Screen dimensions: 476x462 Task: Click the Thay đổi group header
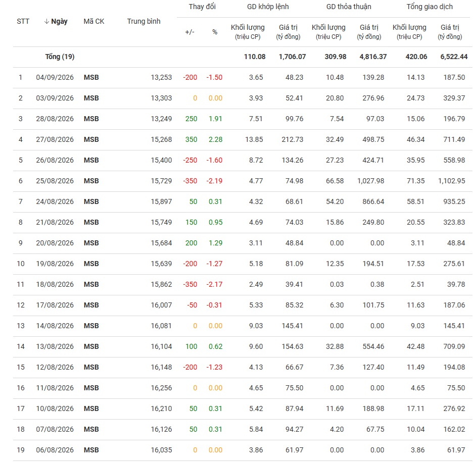click(x=202, y=7)
